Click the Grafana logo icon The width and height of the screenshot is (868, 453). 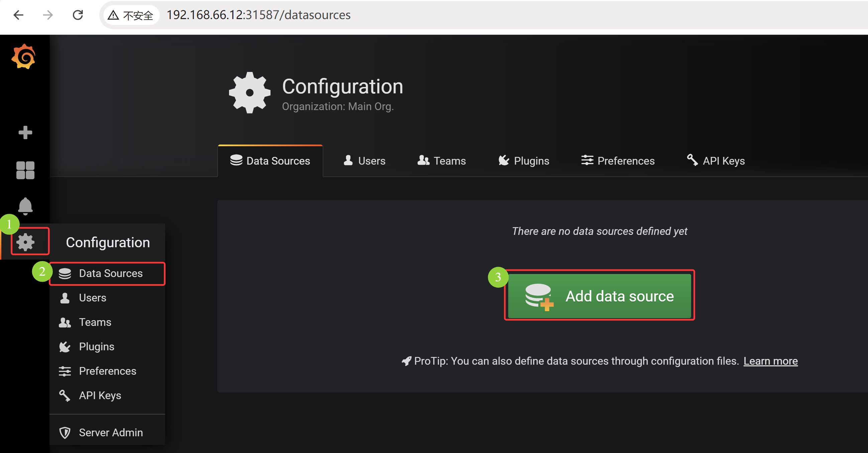pos(24,57)
